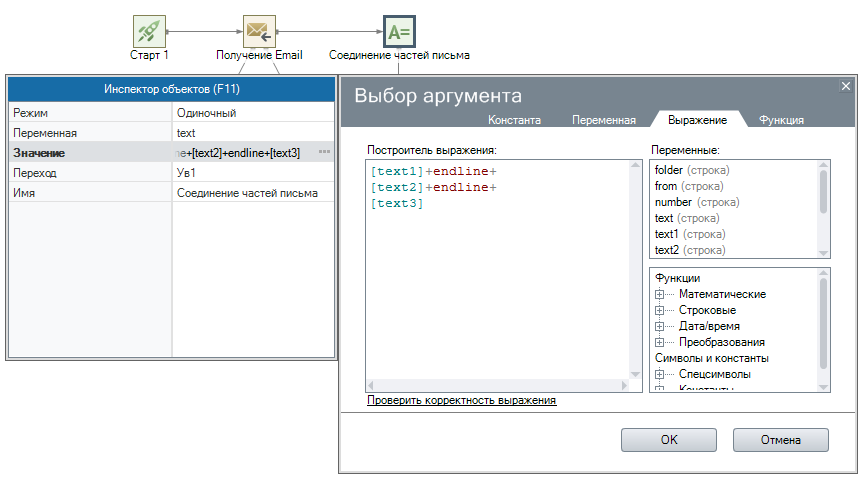Expand the Преобразования functions node
This screenshot has width=866, height=479.
[x=660, y=342]
